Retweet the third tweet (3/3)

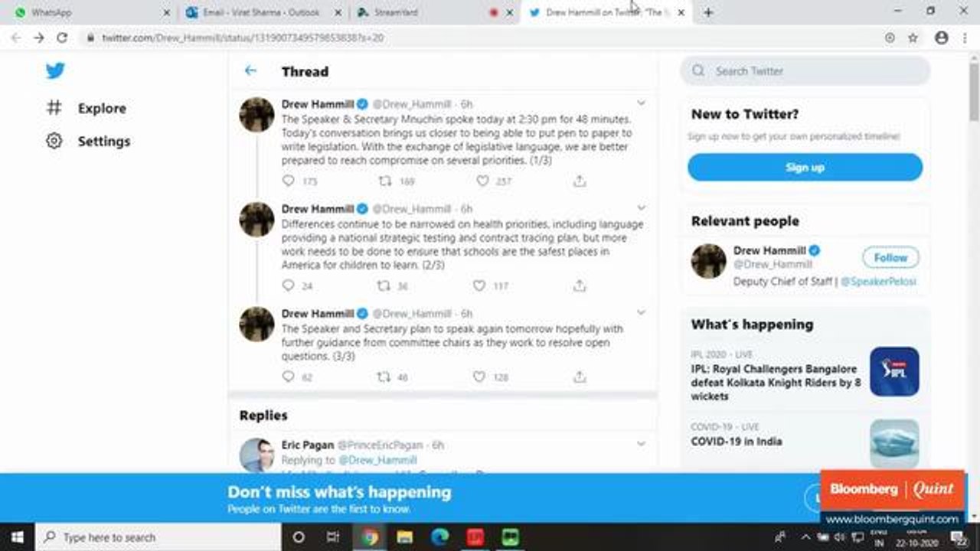[384, 377]
